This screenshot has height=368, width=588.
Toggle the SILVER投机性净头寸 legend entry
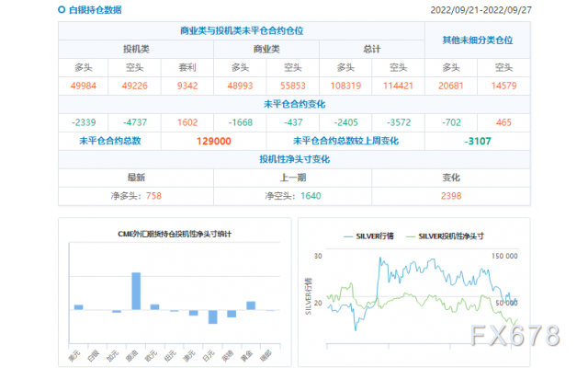(x=445, y=236)
